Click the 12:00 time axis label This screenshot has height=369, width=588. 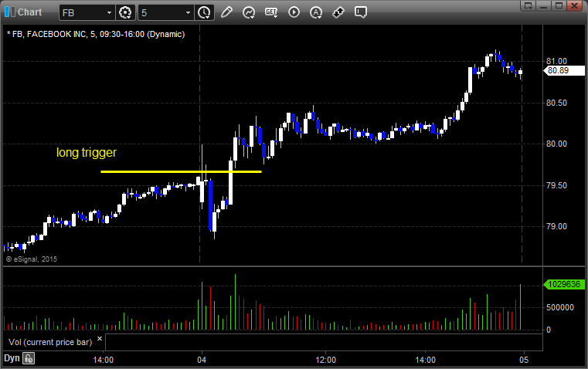pos(325,360)
